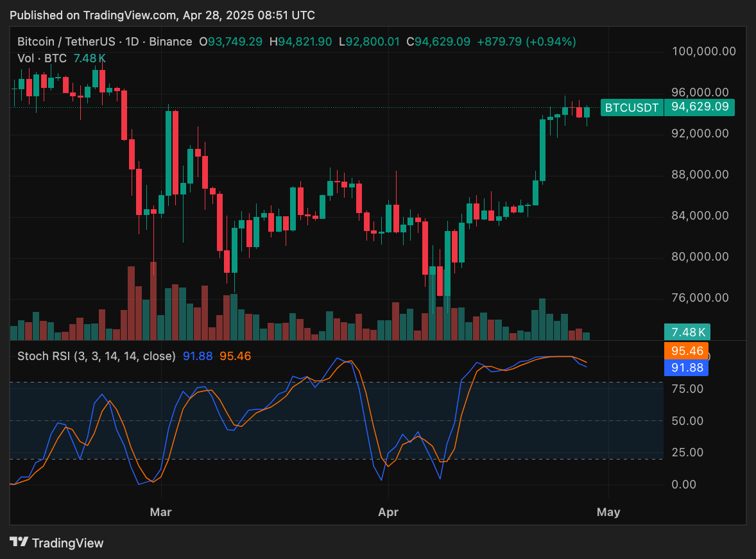Click the +879.79 (+0.94%) change value
Screen dimensions: 756x559
526,42
